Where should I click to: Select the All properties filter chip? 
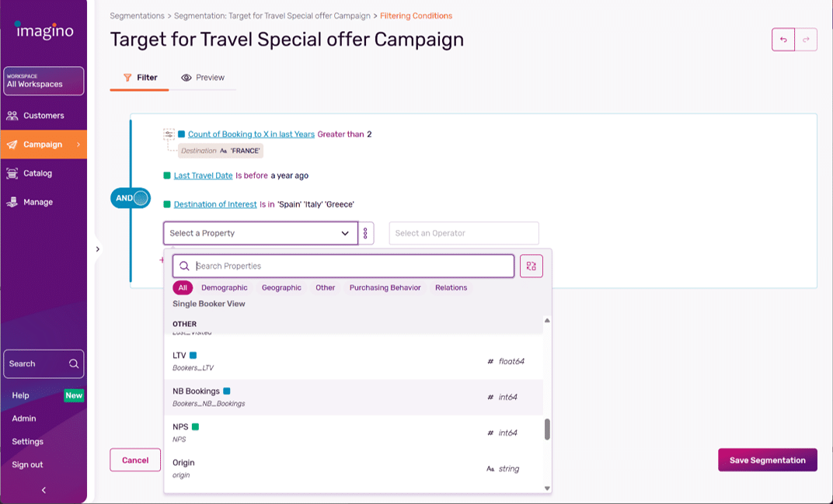tap(182, 287)
